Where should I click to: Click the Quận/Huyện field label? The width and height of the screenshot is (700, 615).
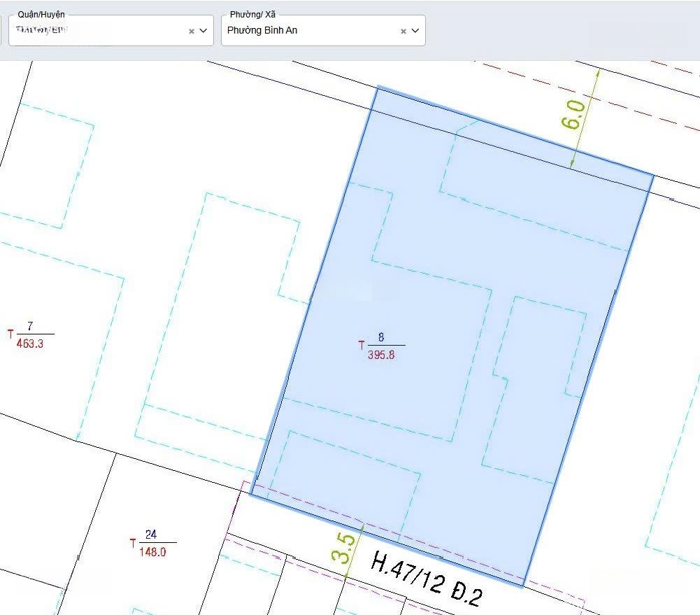click(x=41, y=15)
